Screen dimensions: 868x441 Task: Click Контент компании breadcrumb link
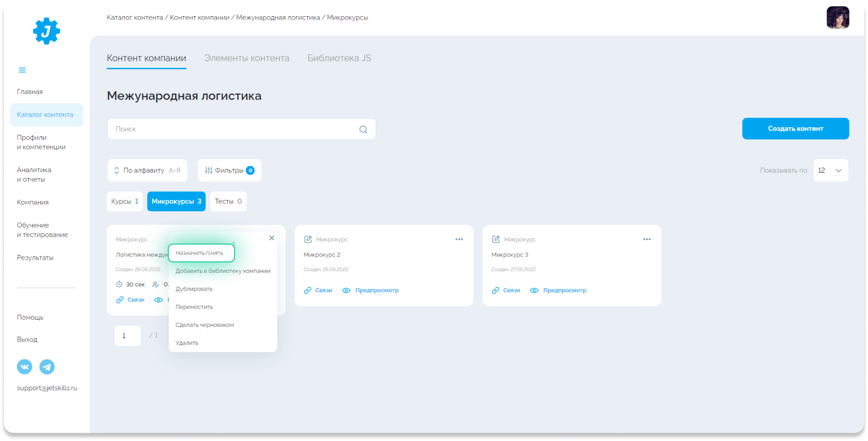tap(199, 18)
